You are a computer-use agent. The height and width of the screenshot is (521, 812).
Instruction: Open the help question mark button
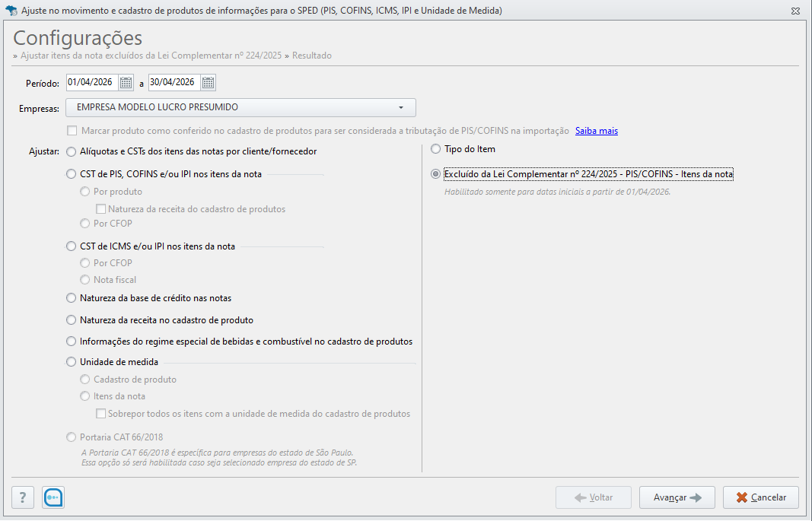pyautogui.click(x=23, y=497)
